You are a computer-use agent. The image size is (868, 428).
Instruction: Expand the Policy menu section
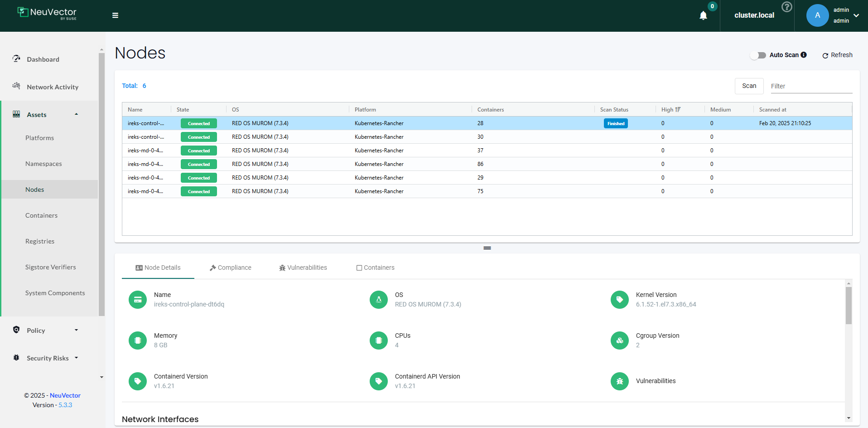pos(76,330)
